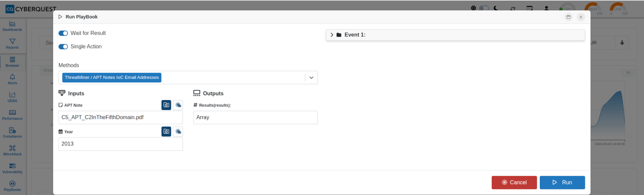Open the Dashboards sidebar icon
The height and width of the screenshot is (195, 644).
[13, 23]
